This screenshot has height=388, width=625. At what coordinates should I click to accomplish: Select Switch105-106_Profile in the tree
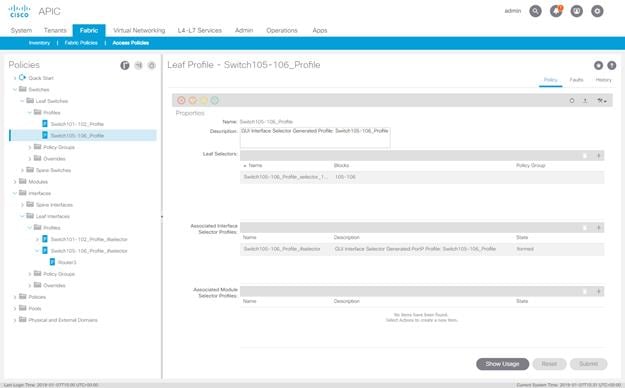77,136
